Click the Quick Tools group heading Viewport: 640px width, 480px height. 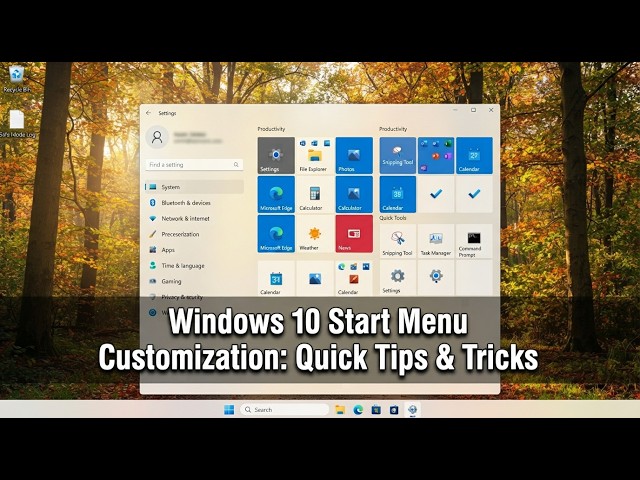(x=393, y=218)
